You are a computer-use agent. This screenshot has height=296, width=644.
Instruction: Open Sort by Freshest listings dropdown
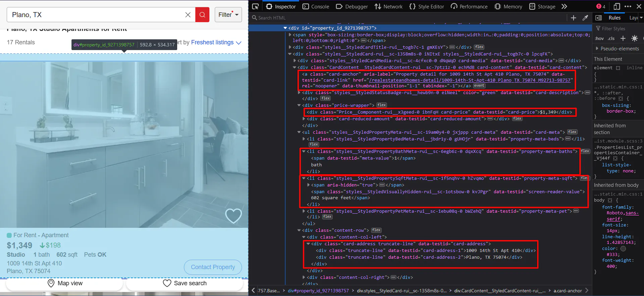215,43
